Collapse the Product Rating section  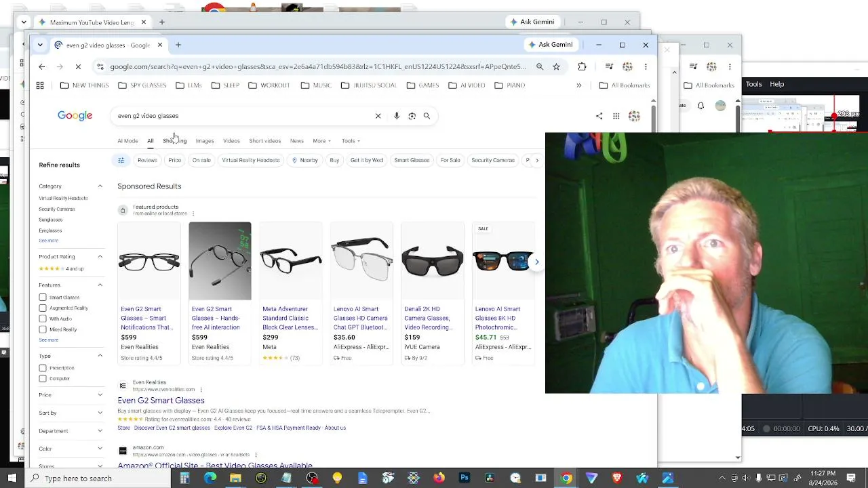(100, 257)
